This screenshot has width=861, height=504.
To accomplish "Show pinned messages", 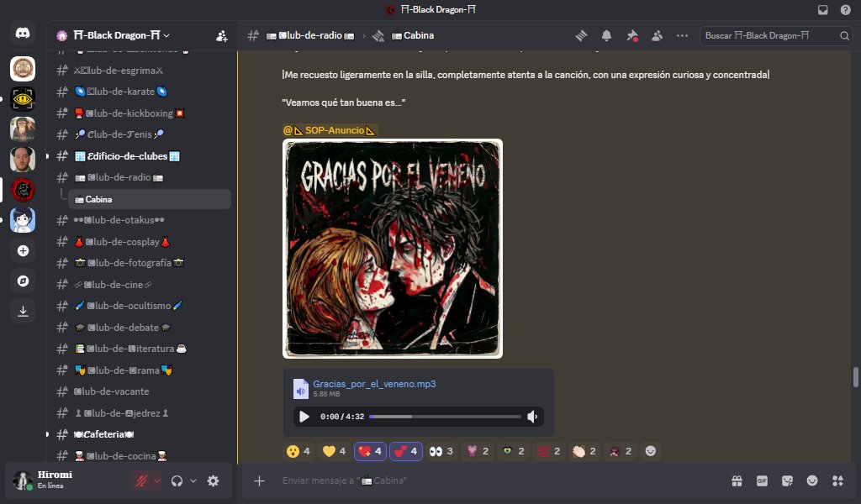I will (x=632, y=35).
